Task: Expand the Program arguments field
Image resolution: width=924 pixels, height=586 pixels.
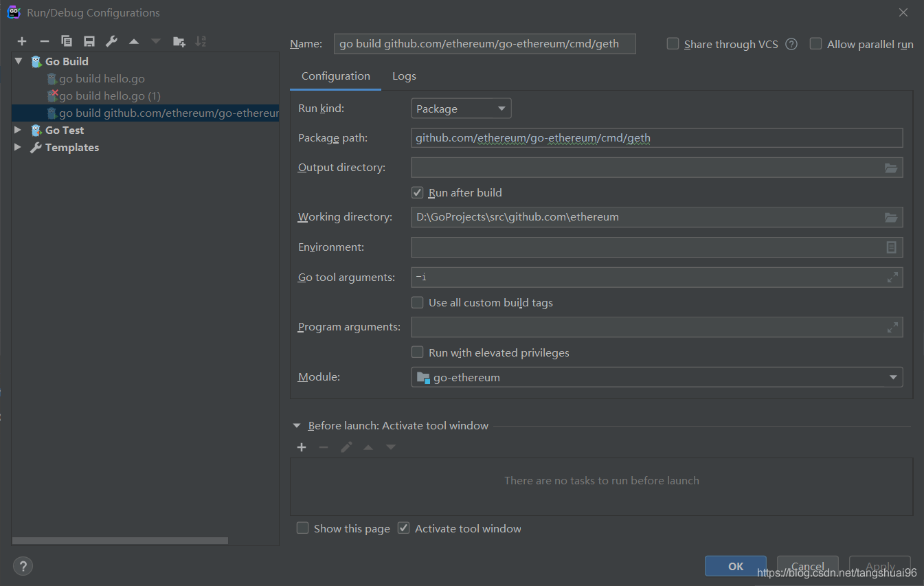Action: coord(892,327)
